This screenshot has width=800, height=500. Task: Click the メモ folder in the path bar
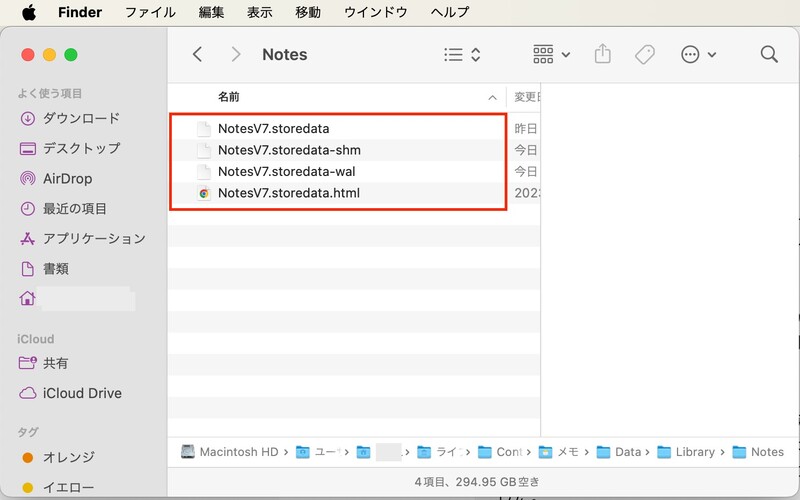point(559,452)
